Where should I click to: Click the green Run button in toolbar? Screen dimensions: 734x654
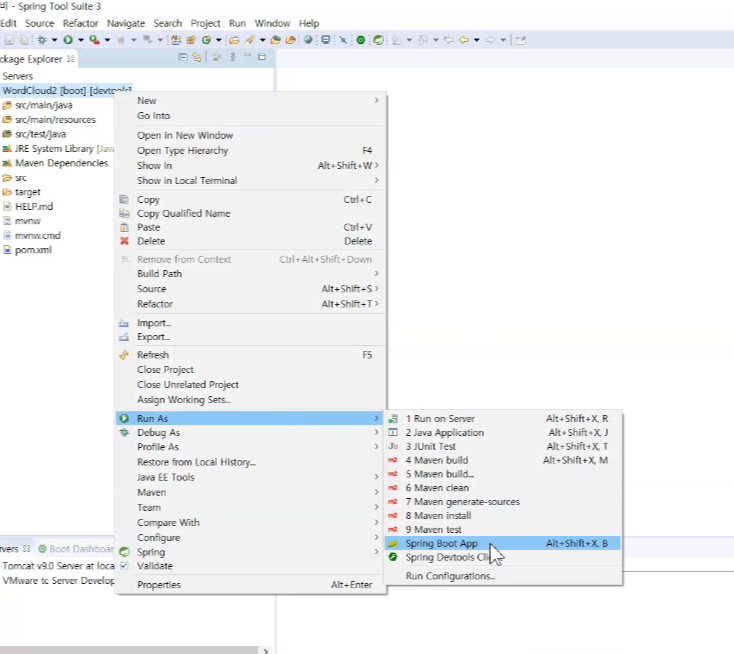68,40
